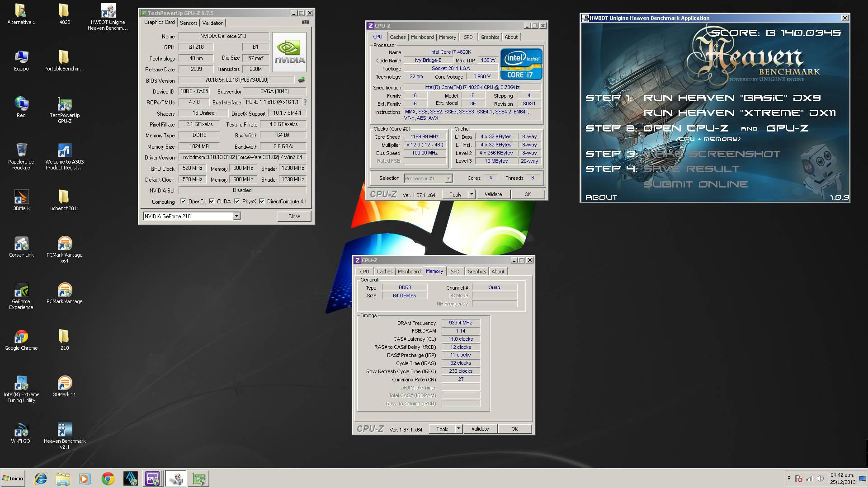
Task: Click the Close button in GPU-Z
Action: pyautogui.click(x=294, y=216)
